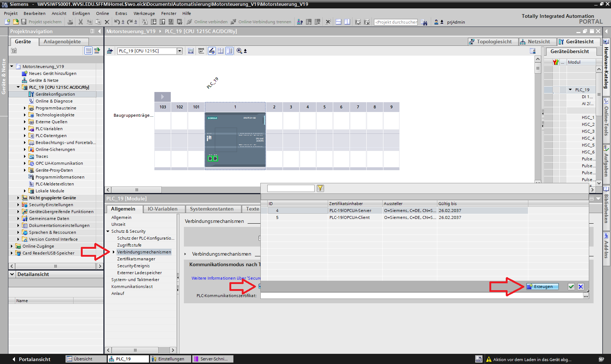Open the Online menu
The width and height of the screenshot is (611, 364).
click(102, 13)
